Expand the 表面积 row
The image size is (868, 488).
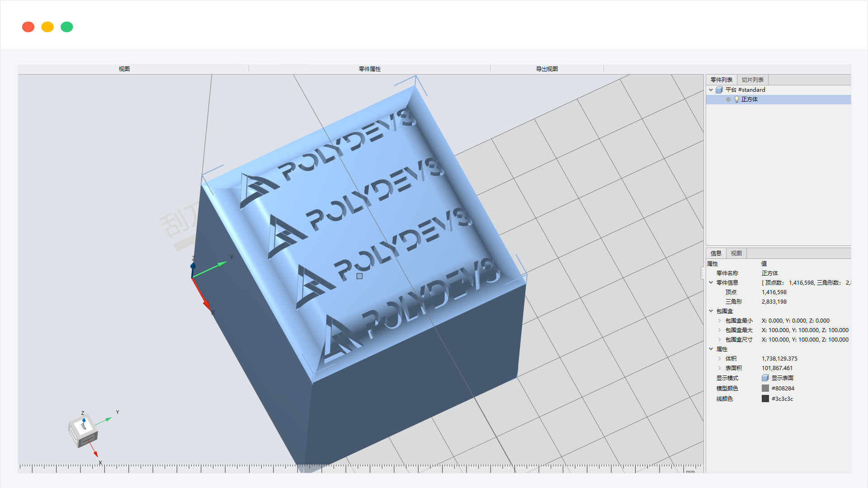[x=720, y=368]
